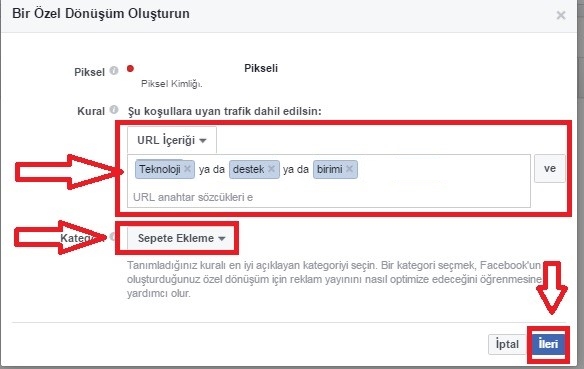
Task: Close the Özel Dönüşüm dialog
Action: click(x=561, y=15)
